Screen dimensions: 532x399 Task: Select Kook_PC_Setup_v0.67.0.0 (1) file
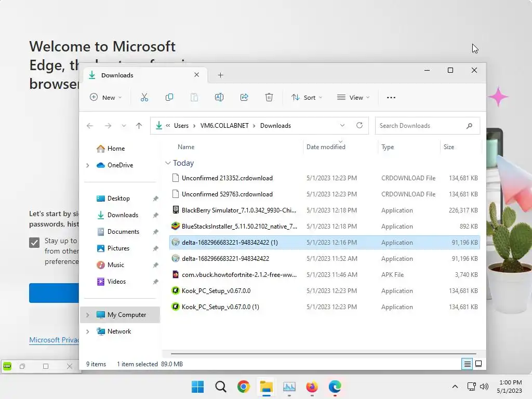[x=324, y=307]
